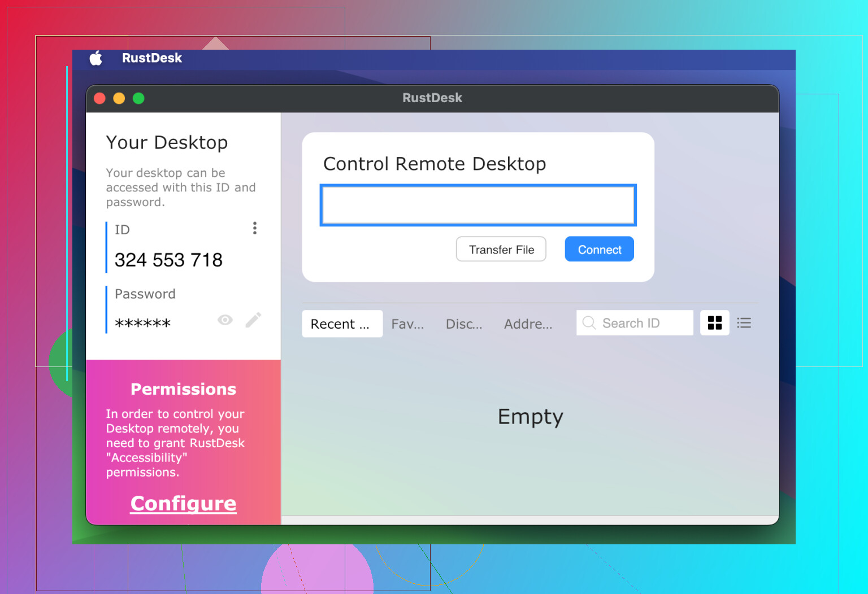Switch to the Discovered tab

(464, 324)
